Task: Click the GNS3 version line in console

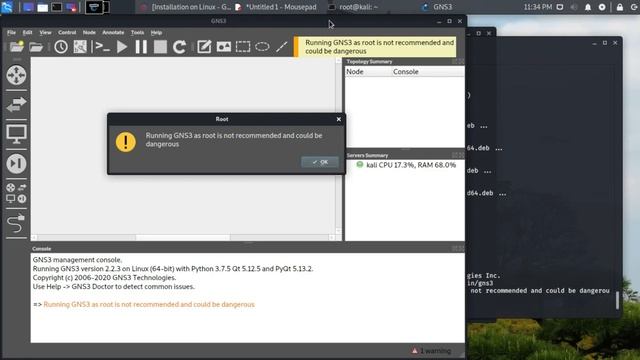Action: coord(173,269)
